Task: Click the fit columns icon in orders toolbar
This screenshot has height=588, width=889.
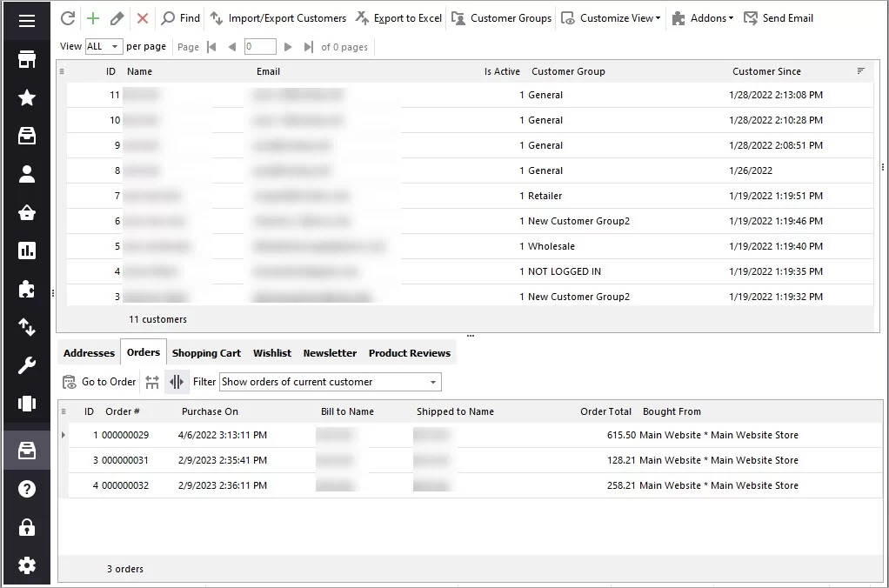Action: (x=152, y=382)
